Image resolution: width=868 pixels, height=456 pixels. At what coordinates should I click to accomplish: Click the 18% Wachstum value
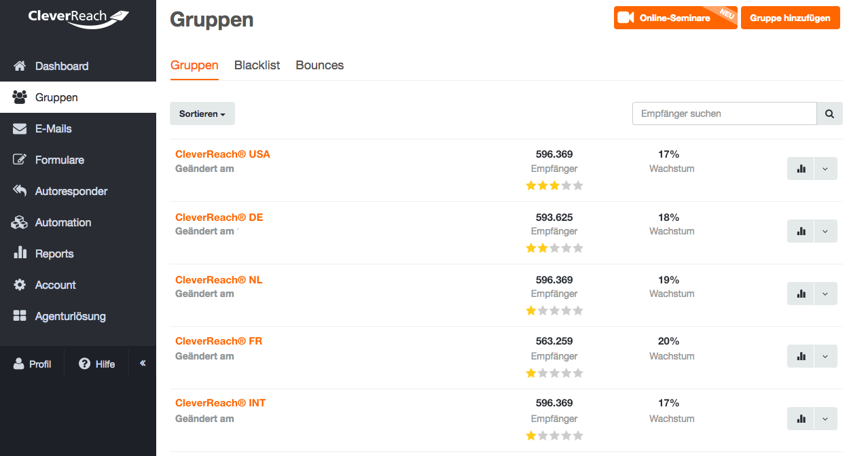tap(668, 217)
